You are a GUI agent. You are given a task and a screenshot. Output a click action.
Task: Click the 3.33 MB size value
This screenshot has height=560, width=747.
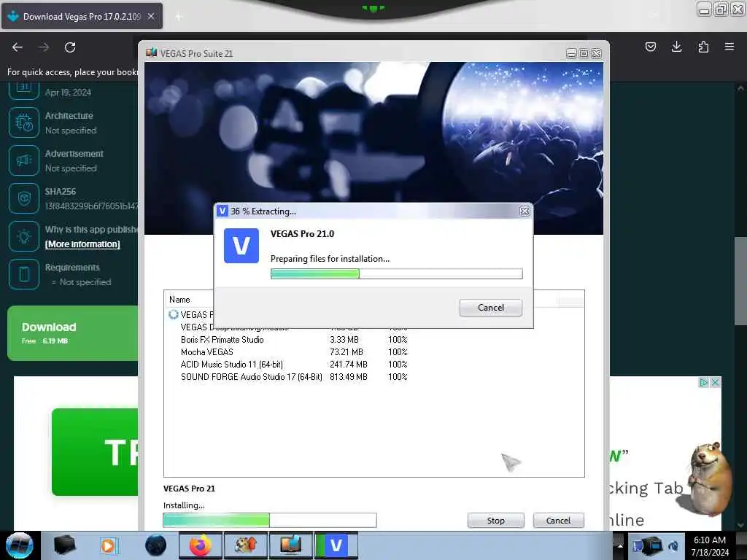344,340
